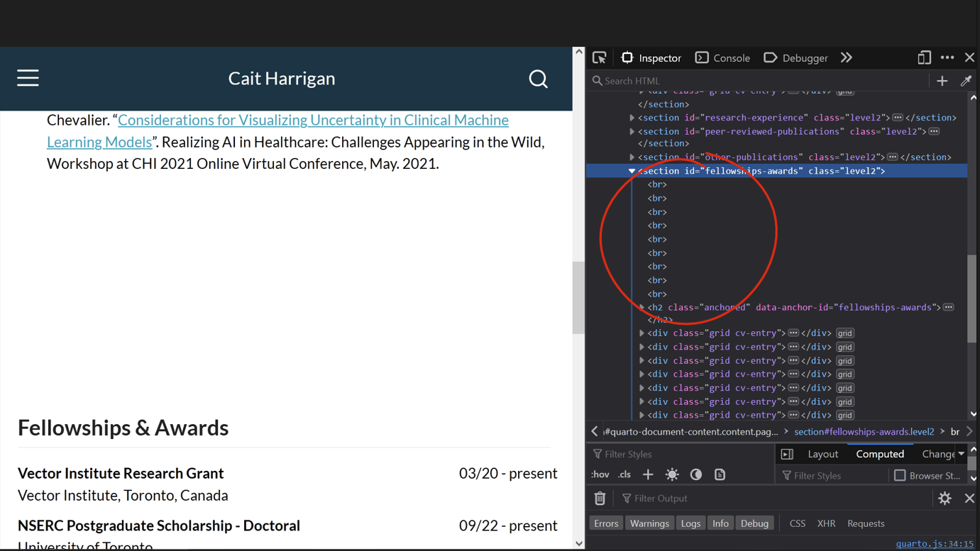Toggle the Debug console filter
The width and height of the screenshot is (980, 551).
tap(754, 523)
